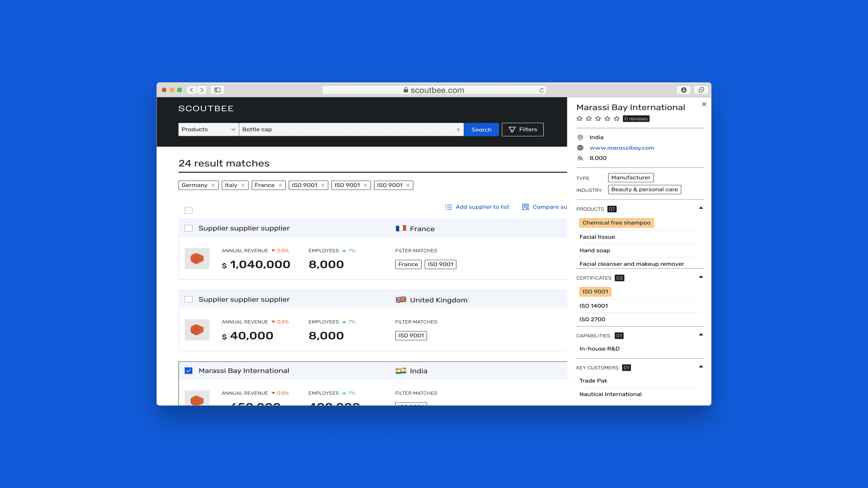This screenshot has height=488, width=868.
Task: Click the SCOUTBEE logo
Action: tap(206, 108)
